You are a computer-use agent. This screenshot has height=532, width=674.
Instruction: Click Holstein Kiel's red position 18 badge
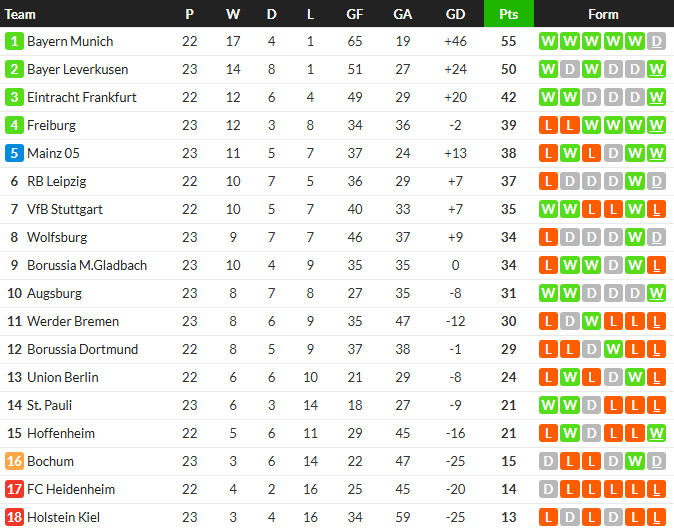(14, 518)
